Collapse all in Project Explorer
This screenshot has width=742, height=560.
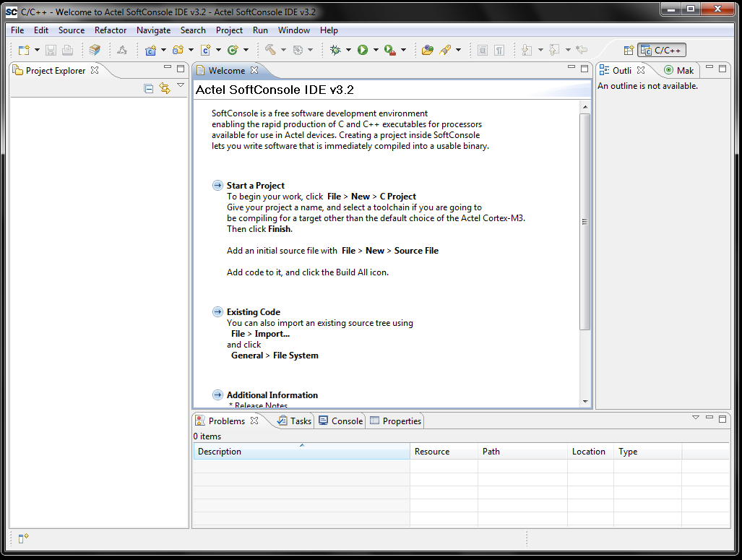click(149, 89)
